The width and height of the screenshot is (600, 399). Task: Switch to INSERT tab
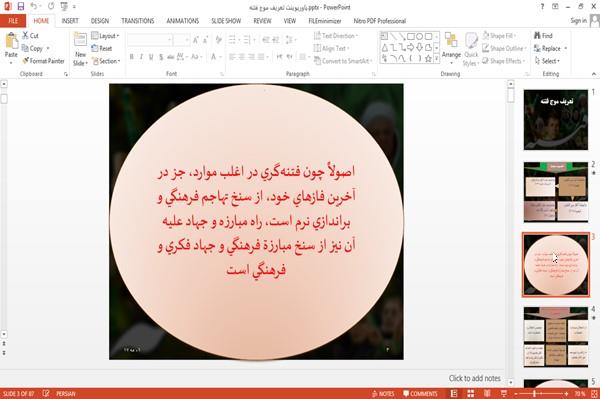[70, 21]
